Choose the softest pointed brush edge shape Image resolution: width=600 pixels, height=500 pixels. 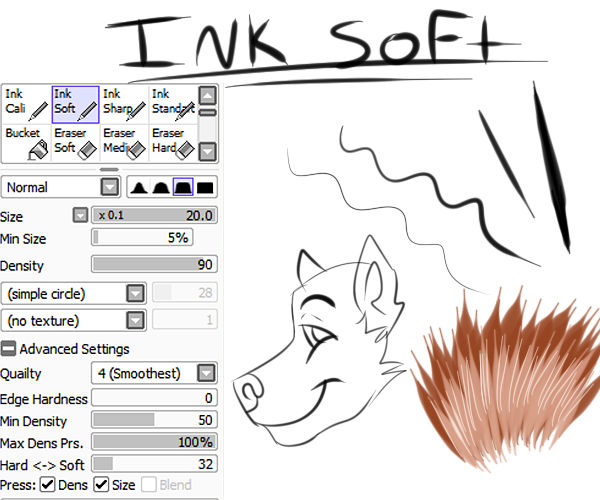pos(139,187)
